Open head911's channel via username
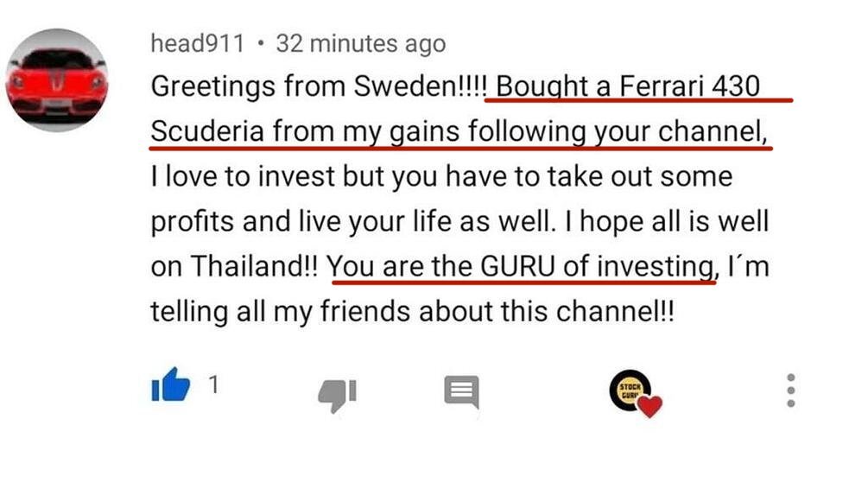This screenshot has width=868, height=489. [198, 43]
